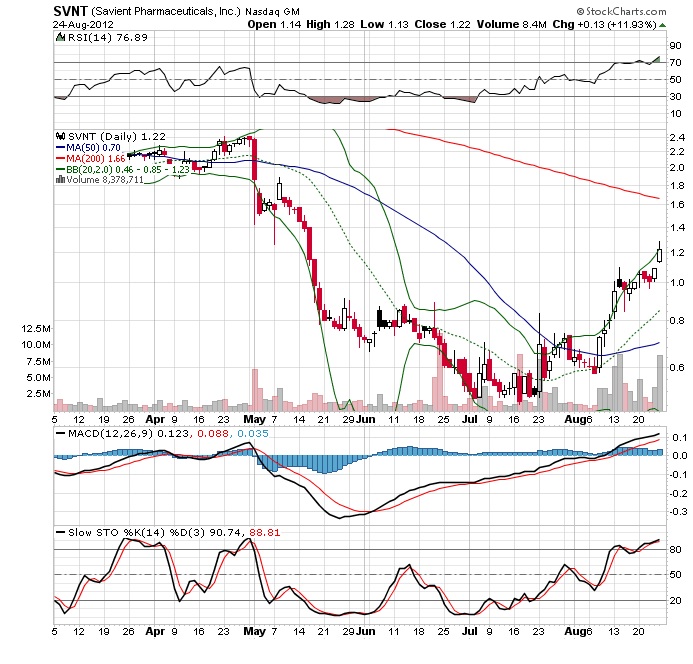
Task: Select the company name Savient Pharmaceuticals, Inc.
Action: coord(166,11)
